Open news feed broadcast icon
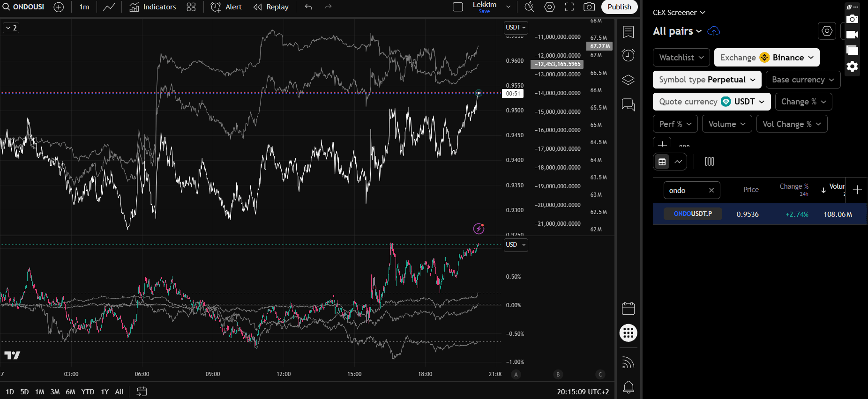The image size is (868, 399). 629,363
